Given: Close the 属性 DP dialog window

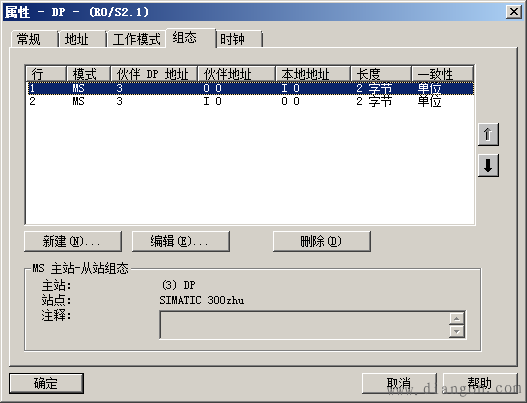Looking at the screenshot, I should 514,12.
